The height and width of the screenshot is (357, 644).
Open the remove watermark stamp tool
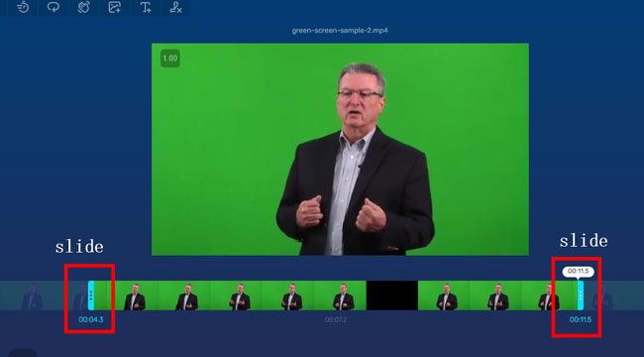click(x=175, y=7)
